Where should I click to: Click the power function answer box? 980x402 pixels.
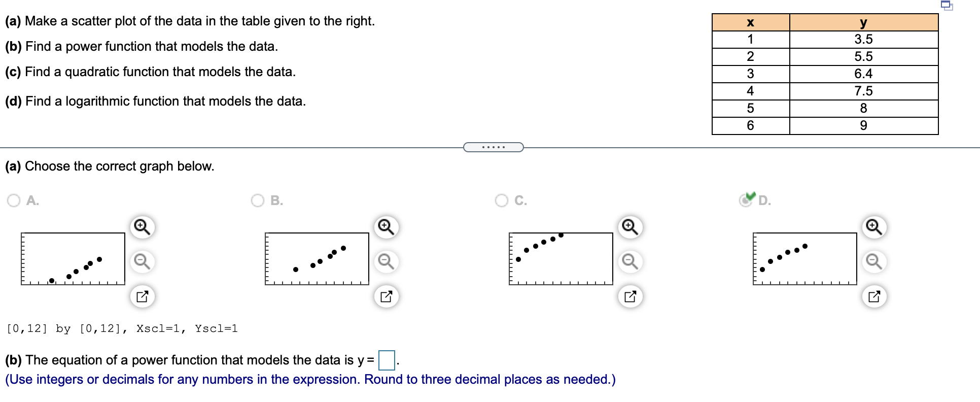click(386, 359)
